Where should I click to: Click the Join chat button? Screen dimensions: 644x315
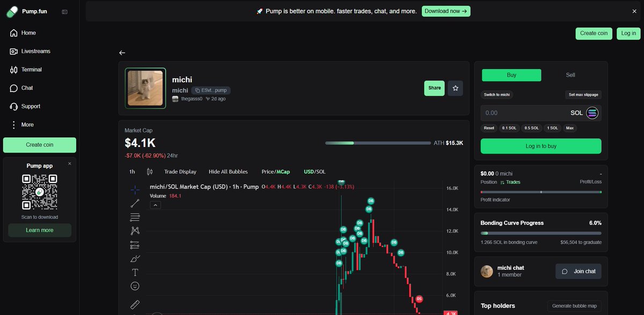click(x=579, y=272)
